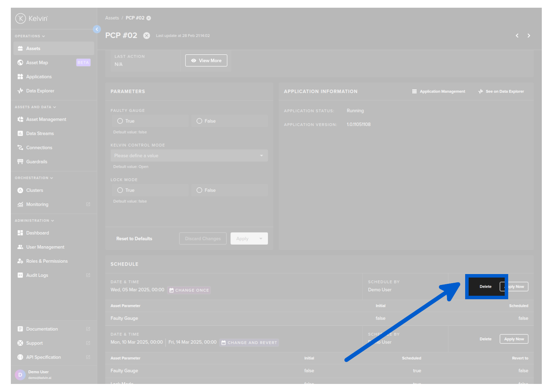Collapse the sidebar using the blue arrow button
The image size is (553, 392).
point(97,29)
